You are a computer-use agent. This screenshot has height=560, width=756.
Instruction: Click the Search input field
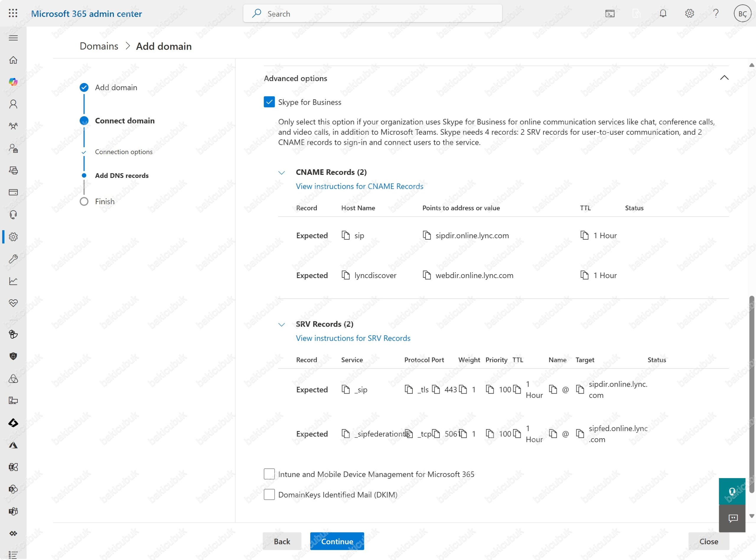coord(373,14)
